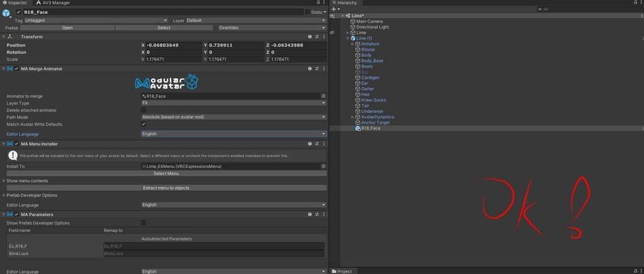644x274 pixels.
Task: Open the Layer Type dropdown set to FX
Action: (234, 103)
